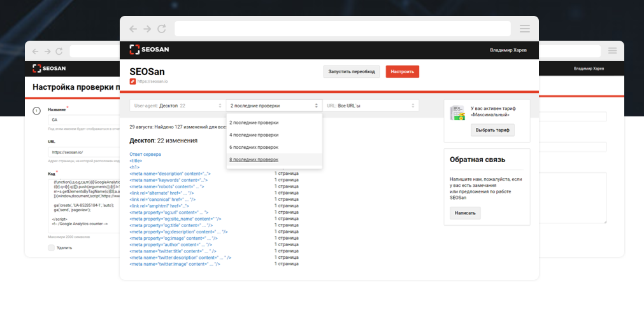The height and width of the screenshot is (311, 644).
Task: Click Название field containing GA
Action: tap(84, 120)
